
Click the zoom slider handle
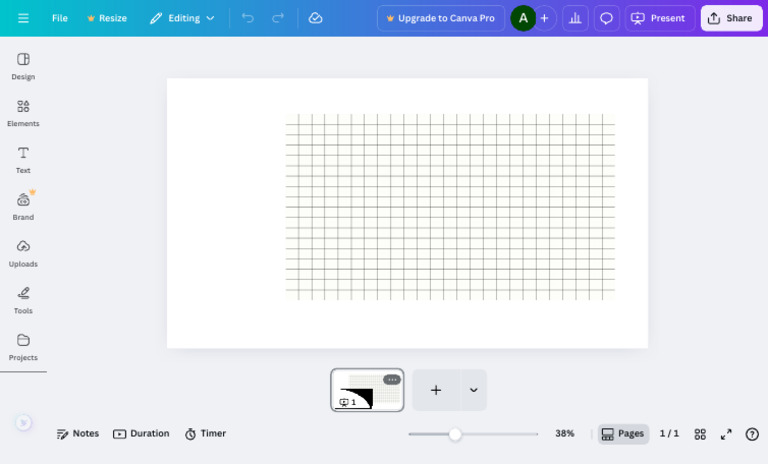click(455, 434)
